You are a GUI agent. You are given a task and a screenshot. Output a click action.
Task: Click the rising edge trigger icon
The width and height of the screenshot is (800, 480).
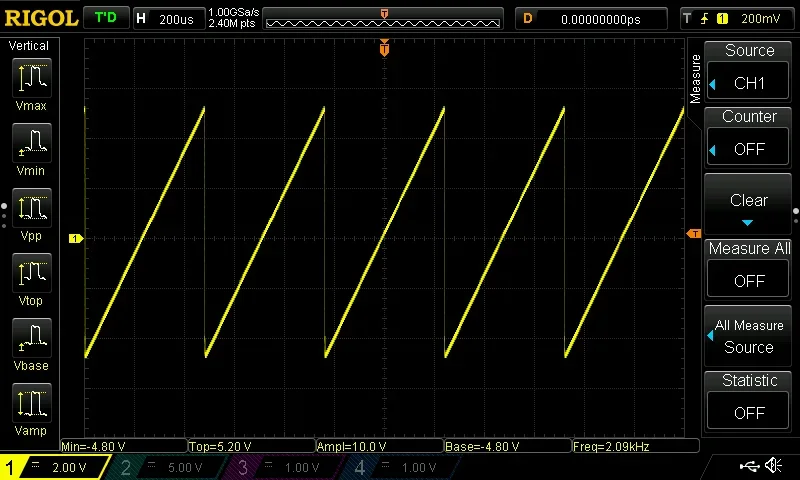[x=705, y=19]
